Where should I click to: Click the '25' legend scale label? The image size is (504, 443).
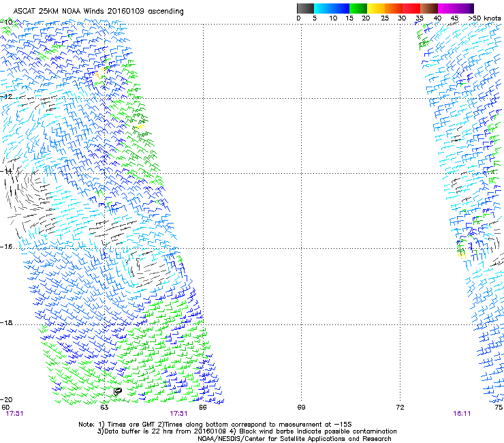click(x=384, y=18)
